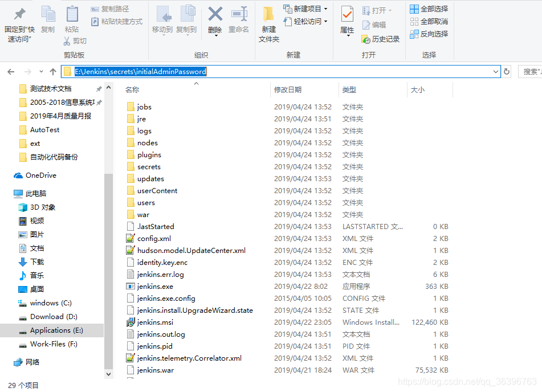Image resolution: width=542 pixels, height=392 pixels.
Task: Click the search box
Action: pyautogui.click(x=530, y=72)
